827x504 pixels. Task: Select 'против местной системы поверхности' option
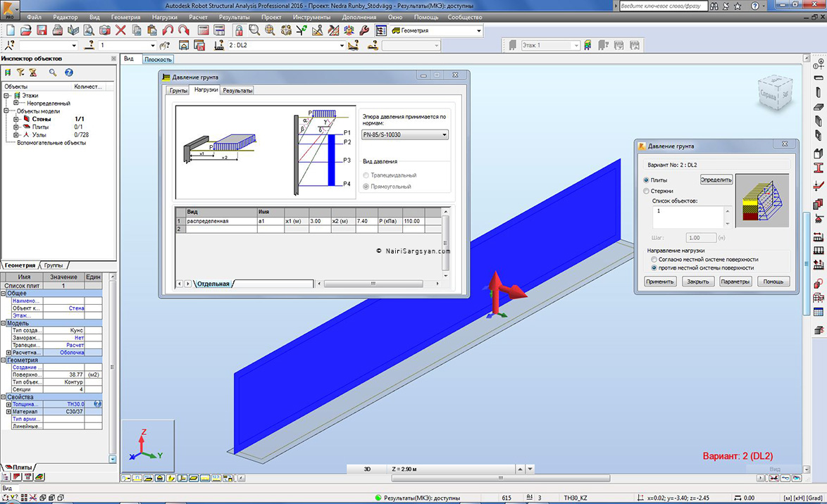[654, 267]
